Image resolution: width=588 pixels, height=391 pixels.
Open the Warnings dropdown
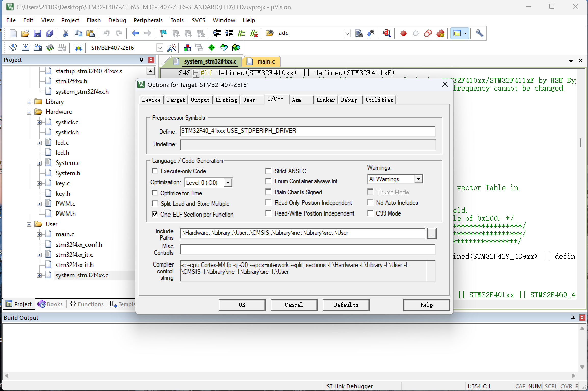coord(418,179)
